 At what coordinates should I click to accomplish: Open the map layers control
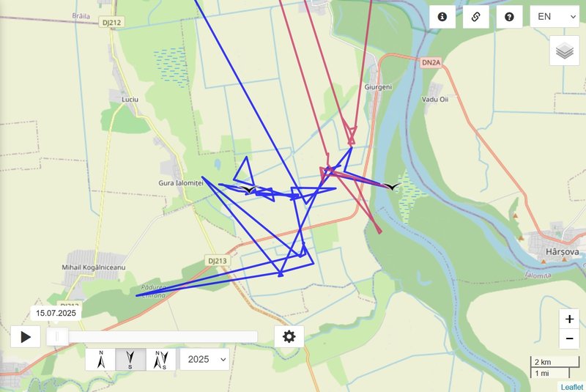pos(564,51)
